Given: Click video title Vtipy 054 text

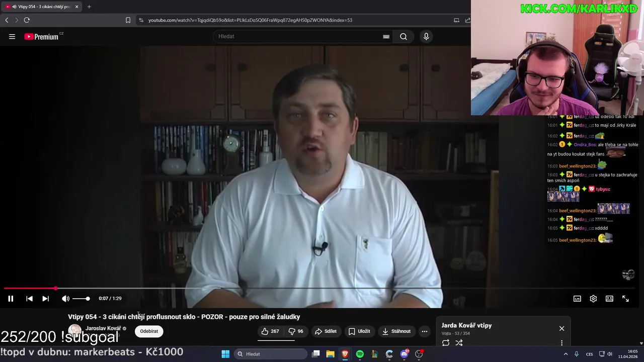Looking at the screenshot, I should [x=184, y=317].
